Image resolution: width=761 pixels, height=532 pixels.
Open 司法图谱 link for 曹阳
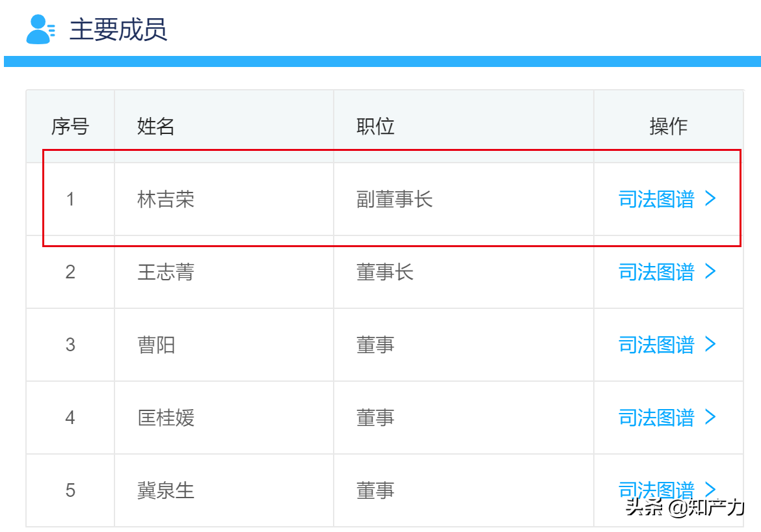pos(656,345)
